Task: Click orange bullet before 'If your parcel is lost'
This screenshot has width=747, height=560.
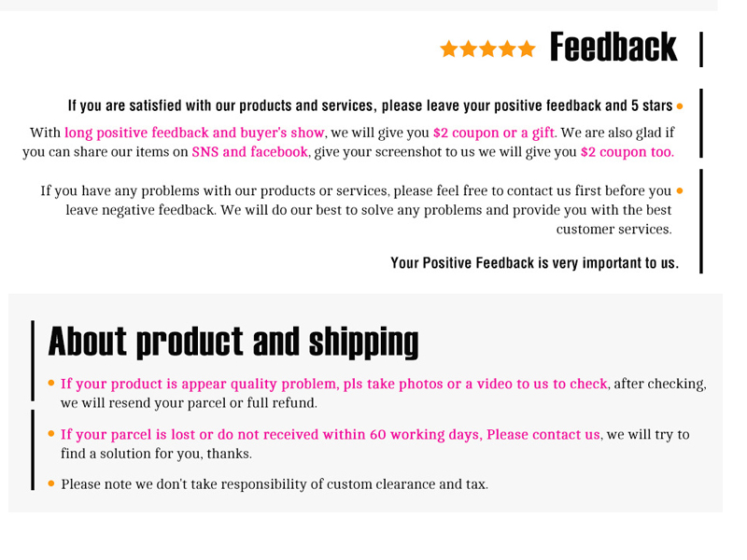Action: 51,433
